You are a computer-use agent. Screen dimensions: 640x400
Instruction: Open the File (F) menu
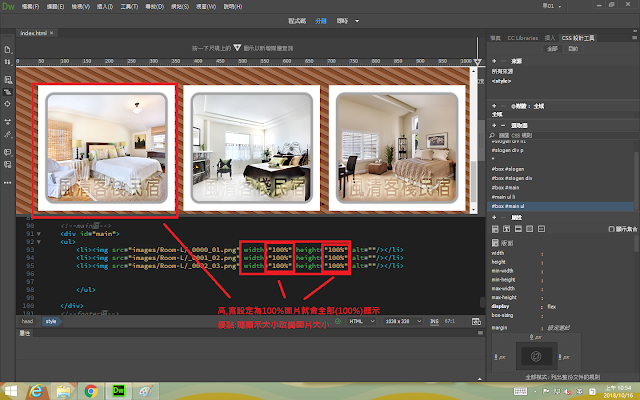click(30, 7)
